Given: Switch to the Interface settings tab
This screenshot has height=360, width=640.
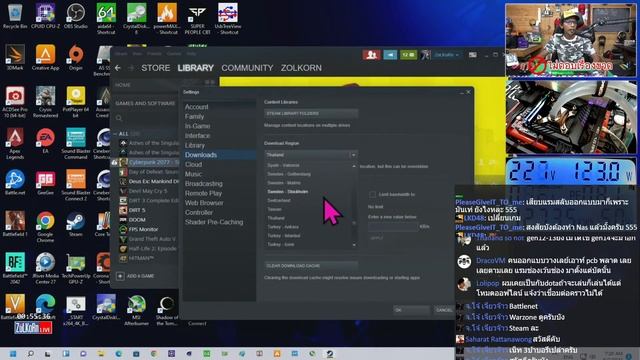Looking at the screenshot, I should tap(198, 136).
